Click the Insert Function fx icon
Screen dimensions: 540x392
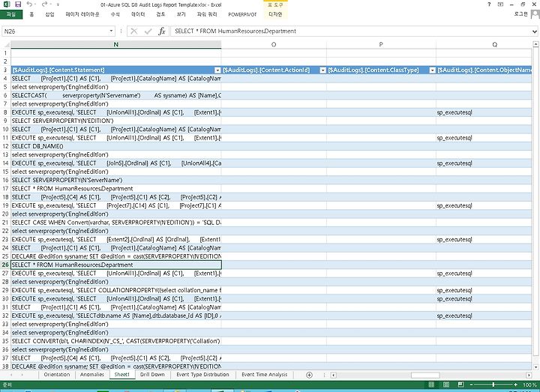[162, 31]
